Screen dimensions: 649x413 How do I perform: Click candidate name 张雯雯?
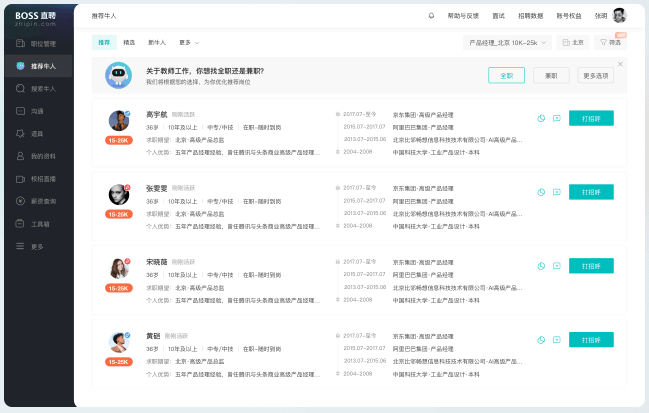(156, 188)
